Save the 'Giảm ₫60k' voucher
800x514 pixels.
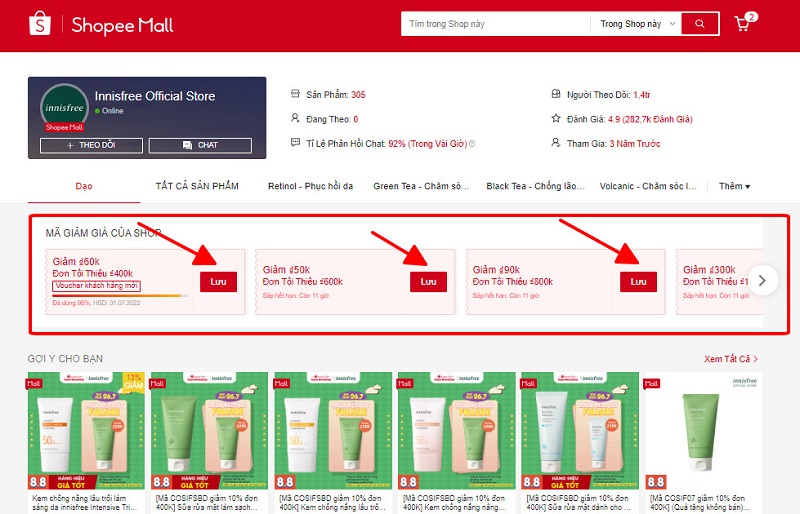coord(218,282)
